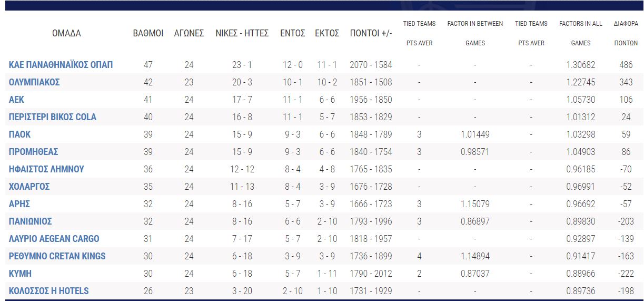Select the ΚΟΛΟΣΣΟΣ Η HOTELS team link

point(49,291)
